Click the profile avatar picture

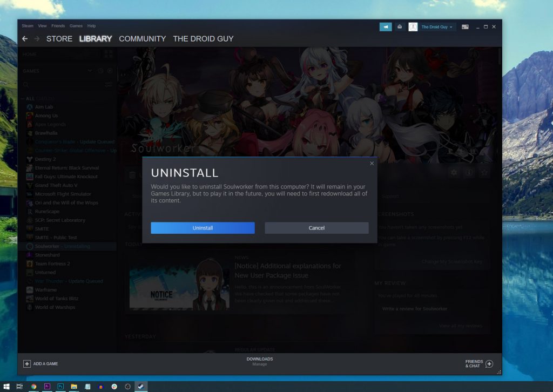pyautogui.click(x=413, y=27)
